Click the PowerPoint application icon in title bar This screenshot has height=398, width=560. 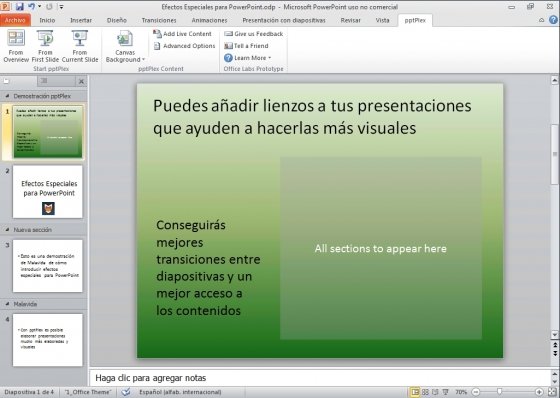click(x=6, y=6)
